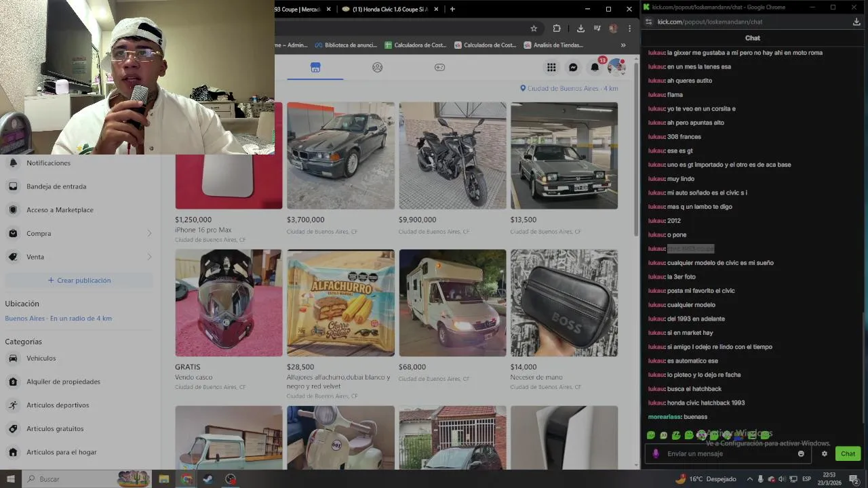Change location Buenos Aires radio de 4 km
868x488 pixels.
pos(58,319)
